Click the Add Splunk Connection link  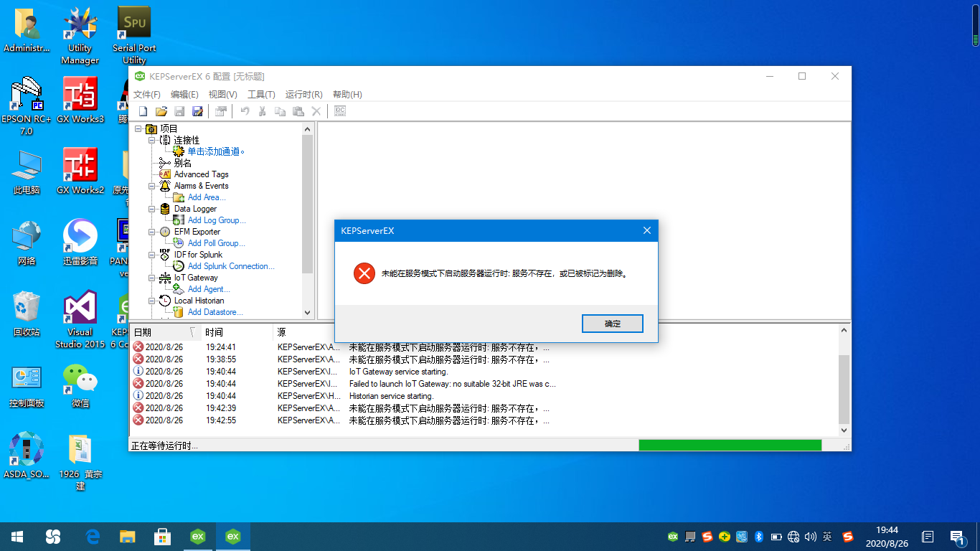(x=230, y=266)
